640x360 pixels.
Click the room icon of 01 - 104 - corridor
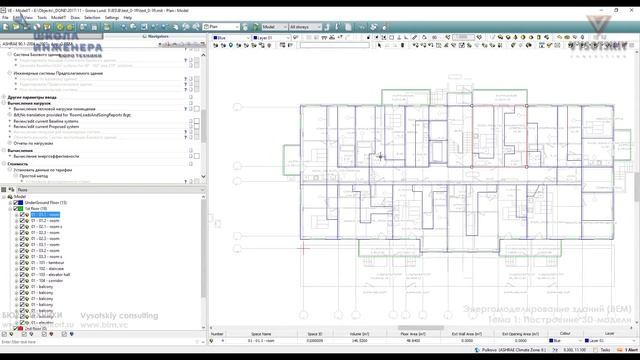click(27, 281)
